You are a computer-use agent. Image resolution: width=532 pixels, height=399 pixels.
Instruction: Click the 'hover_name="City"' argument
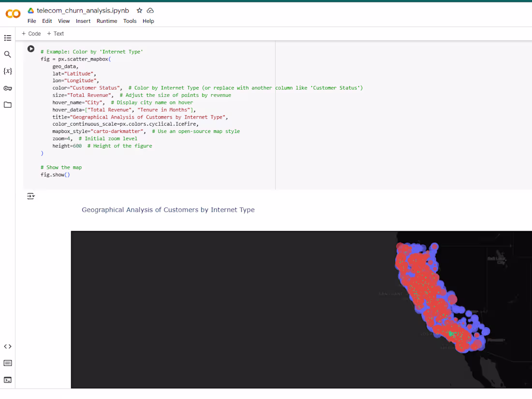coord(78,103)
